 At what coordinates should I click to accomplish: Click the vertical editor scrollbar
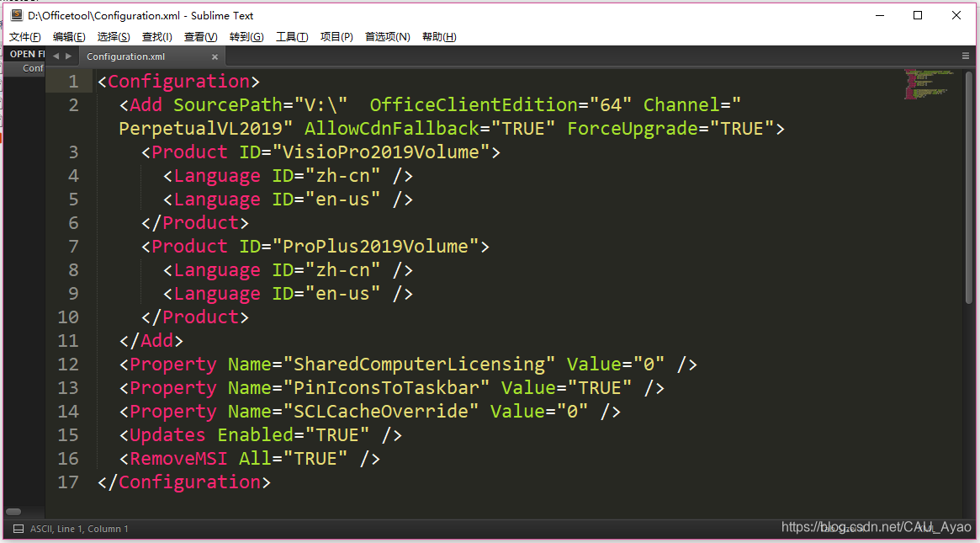point(969,186)
